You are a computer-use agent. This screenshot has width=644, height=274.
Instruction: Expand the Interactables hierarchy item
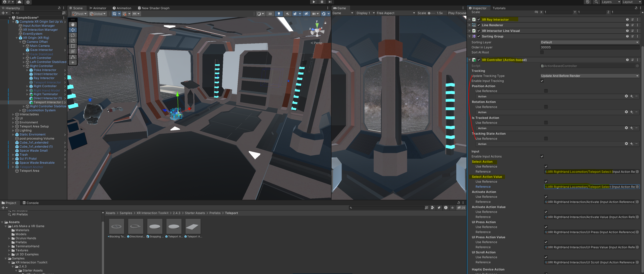(13, 114)
